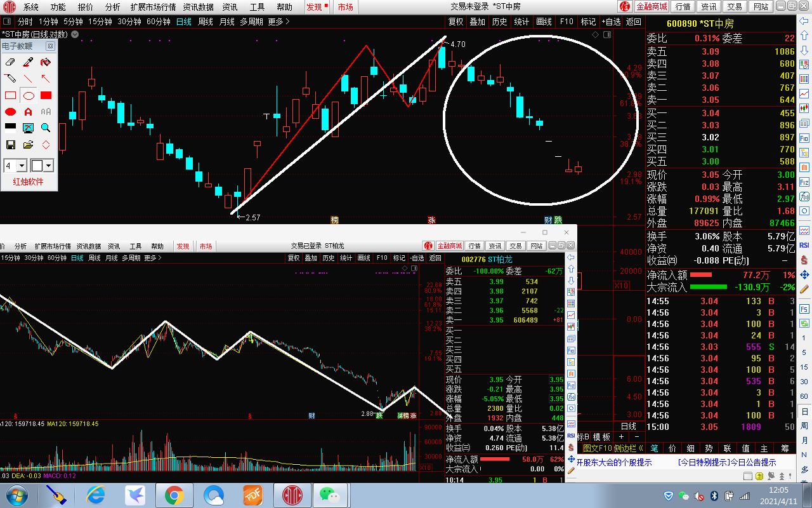Switch to 周线 in second window toolbar
The width and height of the screenshot is (812, 508).
tap(94, 258)
